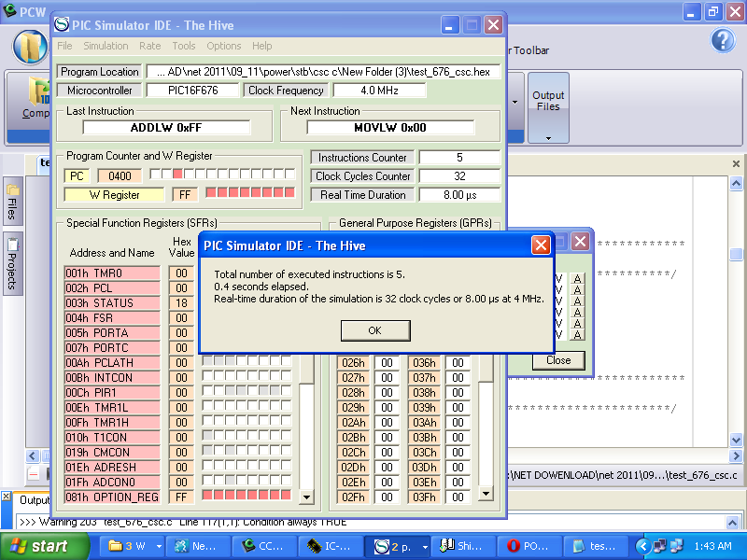Click the W Register hex value FF
The image size is (747, 560).
[185, 195]
